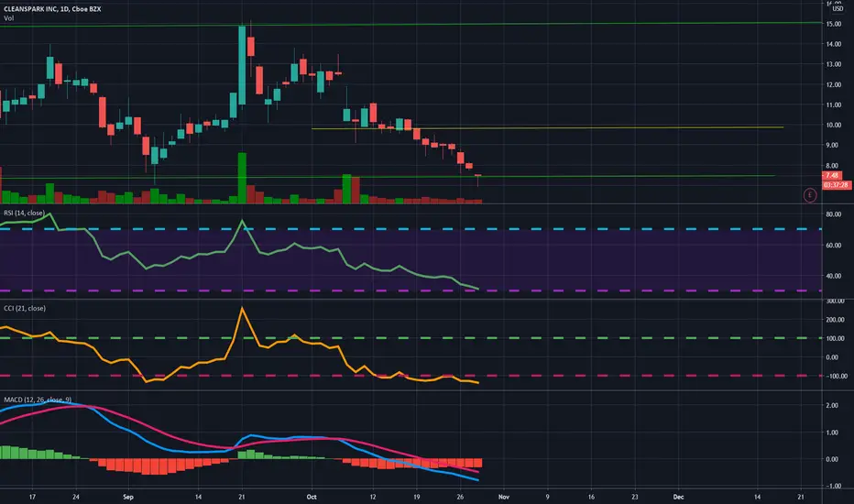Click the Dec label on time axis
Screen dimensions: 854x504
coord(678,497)
